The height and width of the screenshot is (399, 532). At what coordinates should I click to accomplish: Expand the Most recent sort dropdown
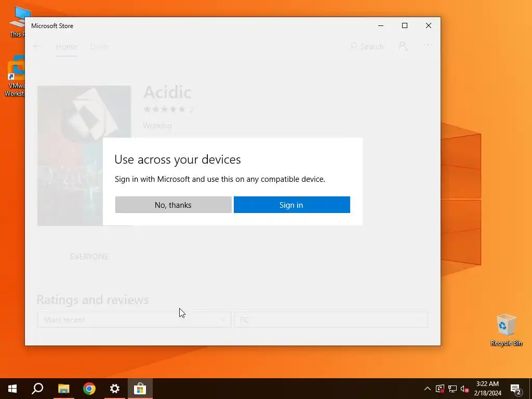coord(135,320)
